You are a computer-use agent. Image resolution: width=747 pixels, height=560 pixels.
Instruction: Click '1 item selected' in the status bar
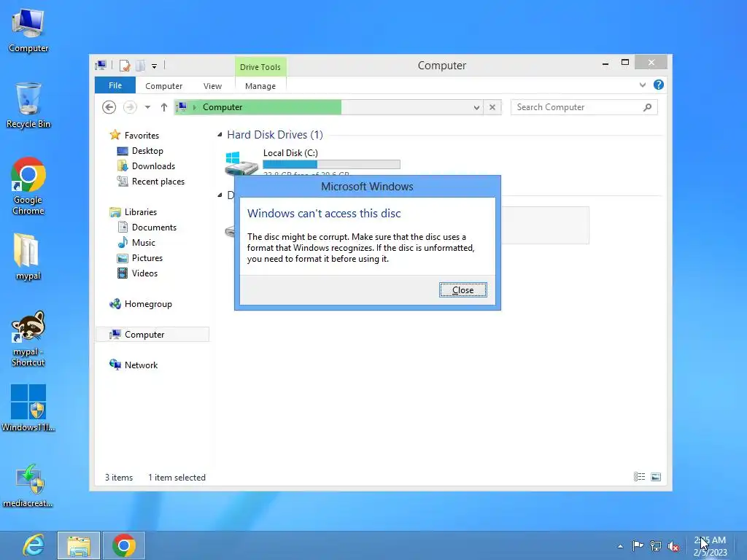177,477
